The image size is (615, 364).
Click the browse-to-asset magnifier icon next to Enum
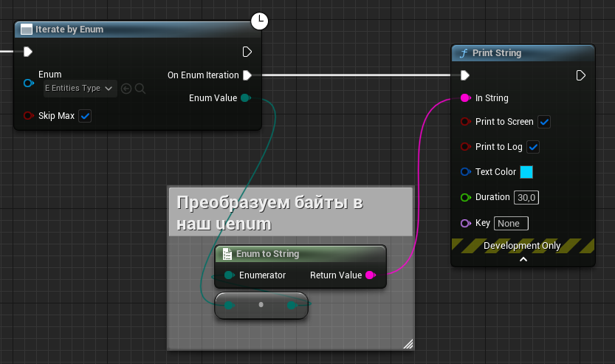pos(140,89)
